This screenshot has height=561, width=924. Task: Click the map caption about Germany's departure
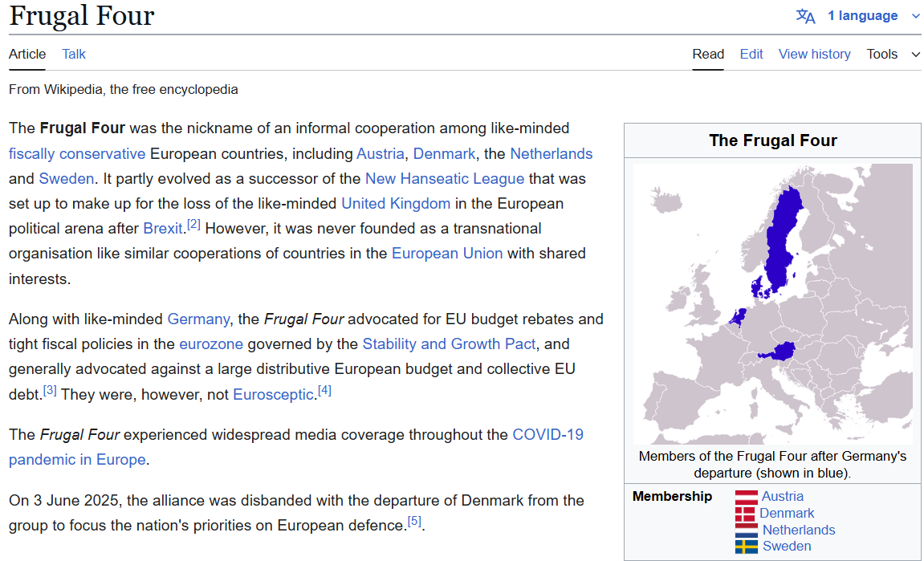772,465
